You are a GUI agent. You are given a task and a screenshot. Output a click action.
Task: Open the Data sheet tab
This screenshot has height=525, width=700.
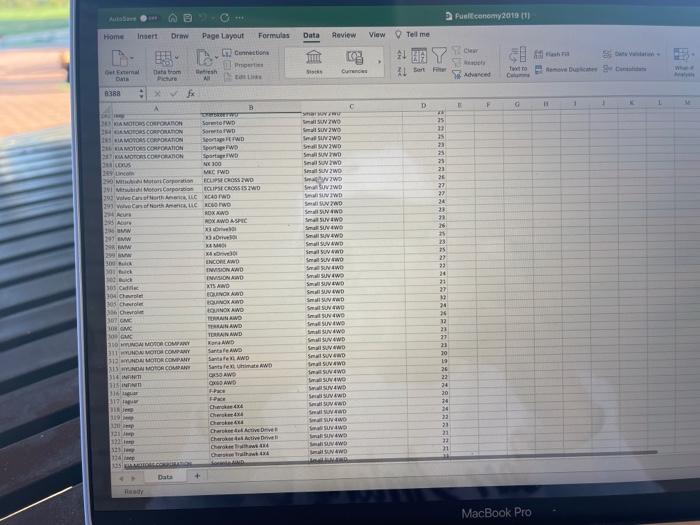point(165,477)
